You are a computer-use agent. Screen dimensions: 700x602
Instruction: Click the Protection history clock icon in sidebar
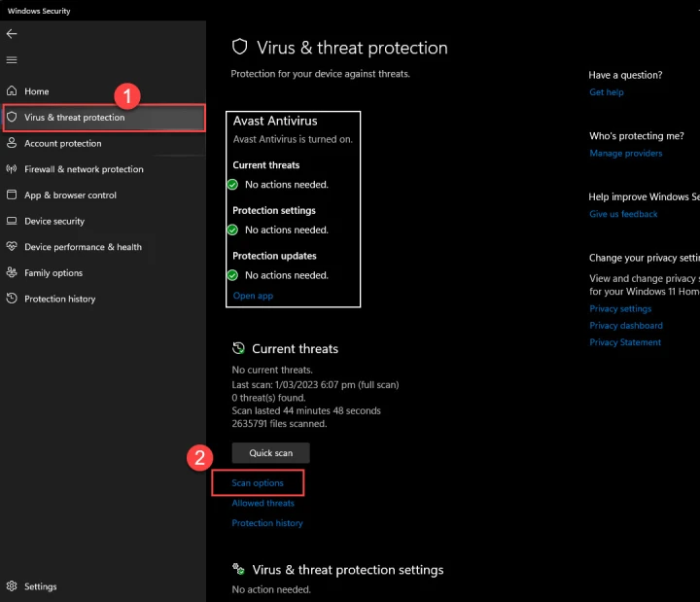12,299
